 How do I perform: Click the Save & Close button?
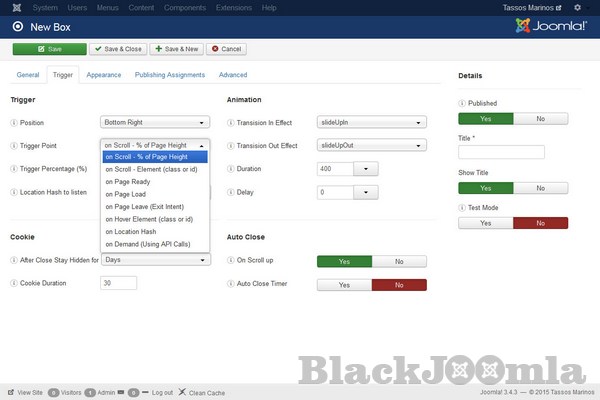(x=117, y=48)
